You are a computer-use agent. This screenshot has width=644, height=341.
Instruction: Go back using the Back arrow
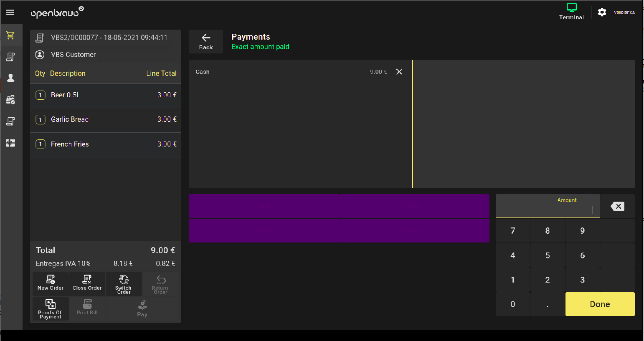[205, 41]
